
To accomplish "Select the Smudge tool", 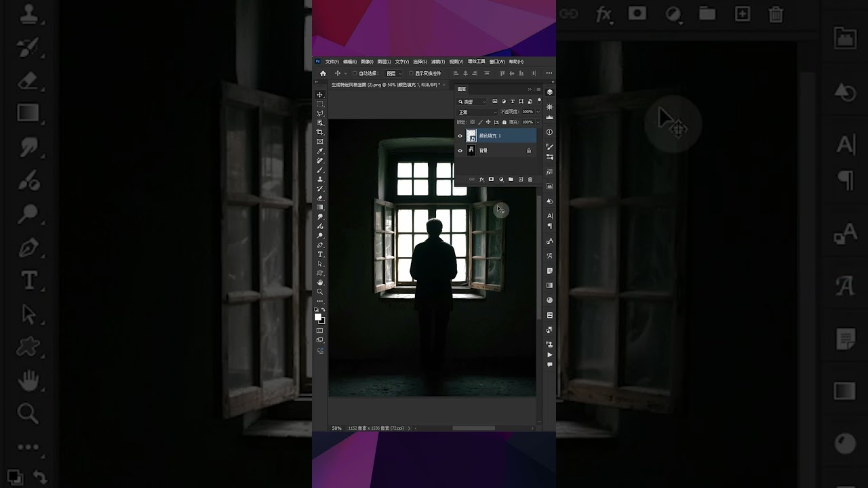I will [x=319, y=217].
